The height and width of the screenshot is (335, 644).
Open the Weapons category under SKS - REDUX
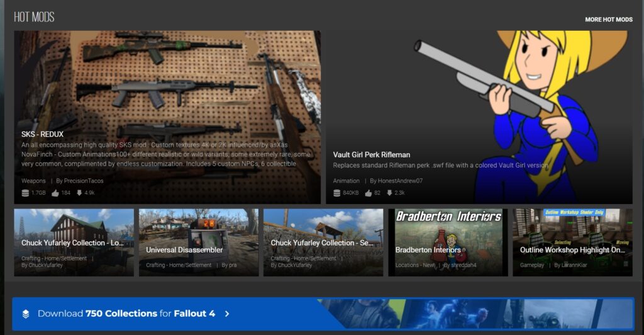point(33,181)
